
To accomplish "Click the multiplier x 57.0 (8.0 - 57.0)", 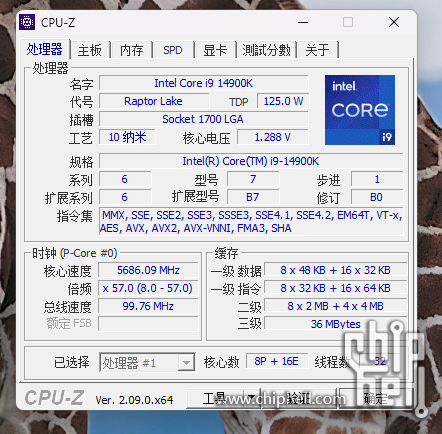I will 148,288.
